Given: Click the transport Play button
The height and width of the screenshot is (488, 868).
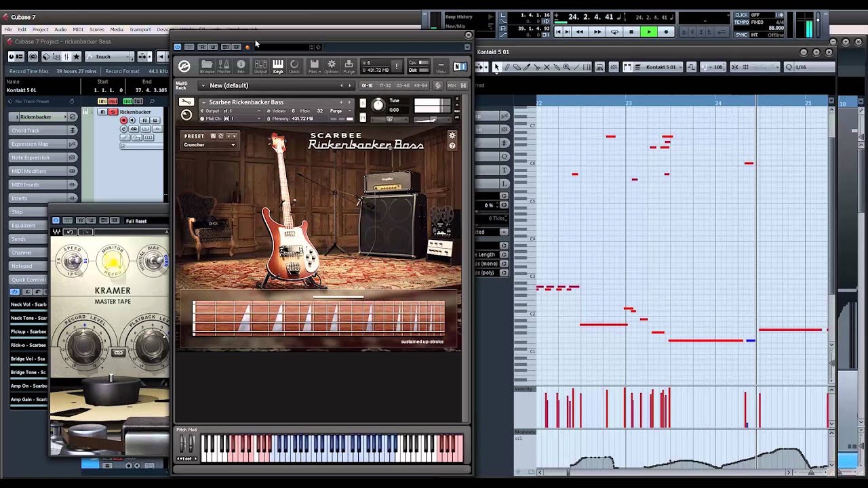Looking at the screenshot, I should [x=649, y=32].
